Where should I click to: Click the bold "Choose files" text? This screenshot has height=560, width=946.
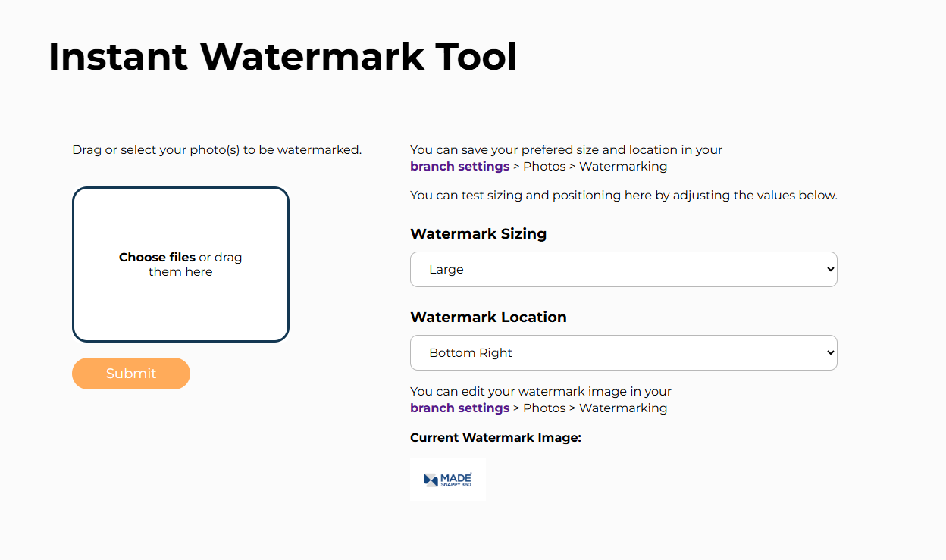click(x=157, y=258)
